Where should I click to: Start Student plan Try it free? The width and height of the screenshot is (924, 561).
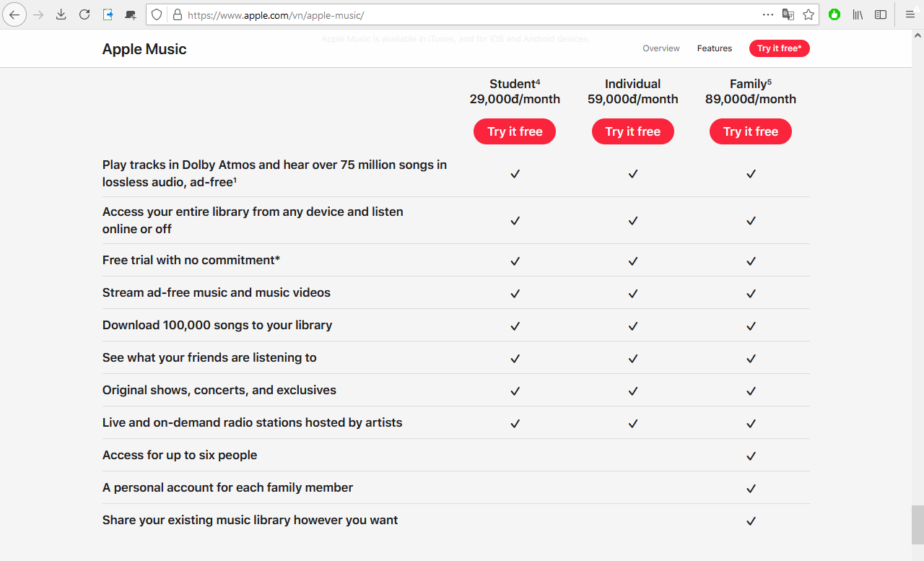click(515, 131)
